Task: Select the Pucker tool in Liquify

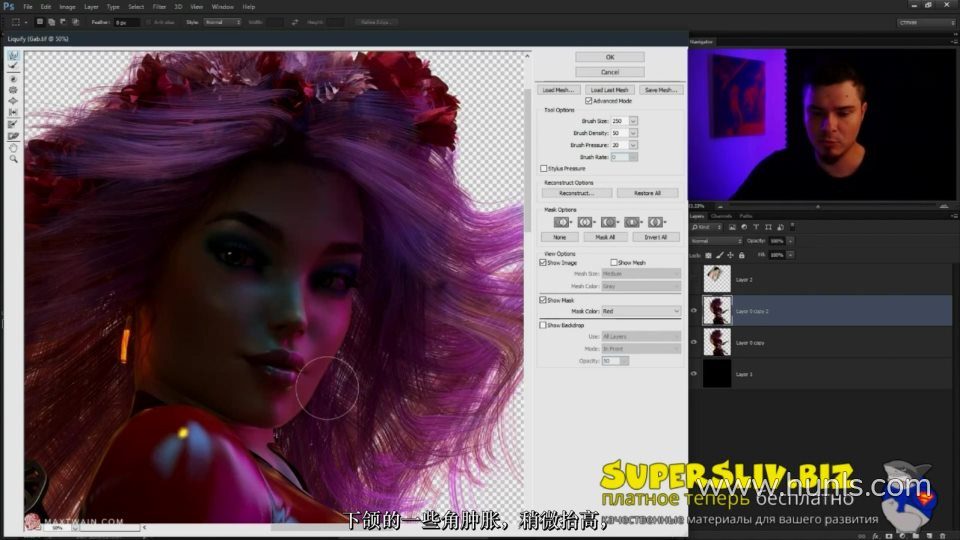Action: (x=13, y=90)
